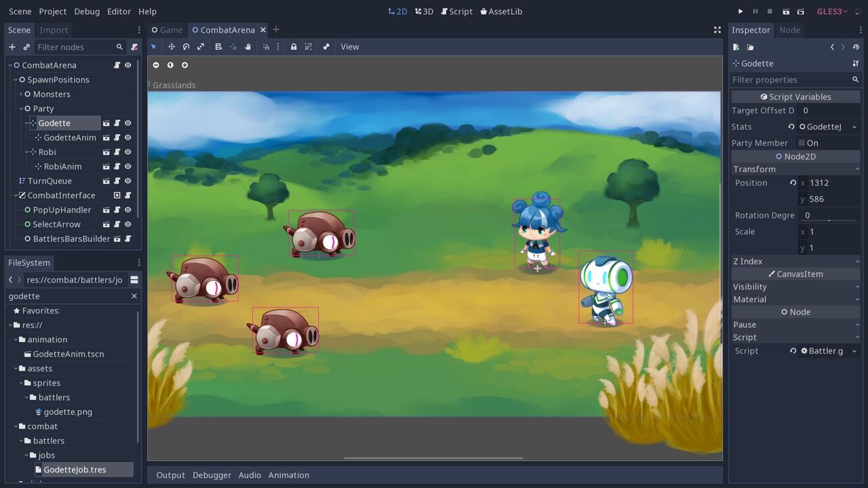This screenshot has width=868, height=488.
Task: Switch to the Scale Mode tool
Action: coord(201,46)
